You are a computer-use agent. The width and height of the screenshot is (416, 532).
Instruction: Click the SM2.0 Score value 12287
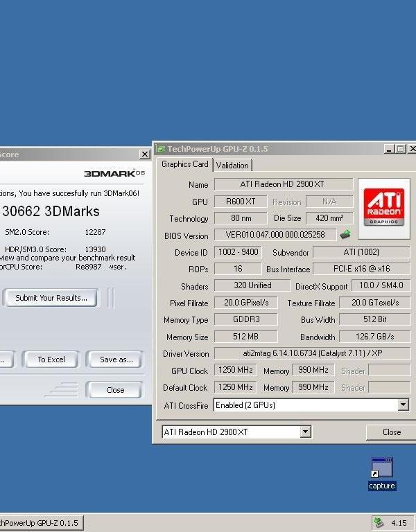[95, 232]
